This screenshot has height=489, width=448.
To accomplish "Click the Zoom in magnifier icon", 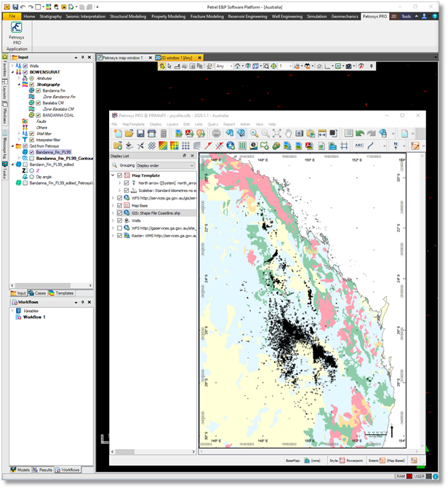I will 254,133.
